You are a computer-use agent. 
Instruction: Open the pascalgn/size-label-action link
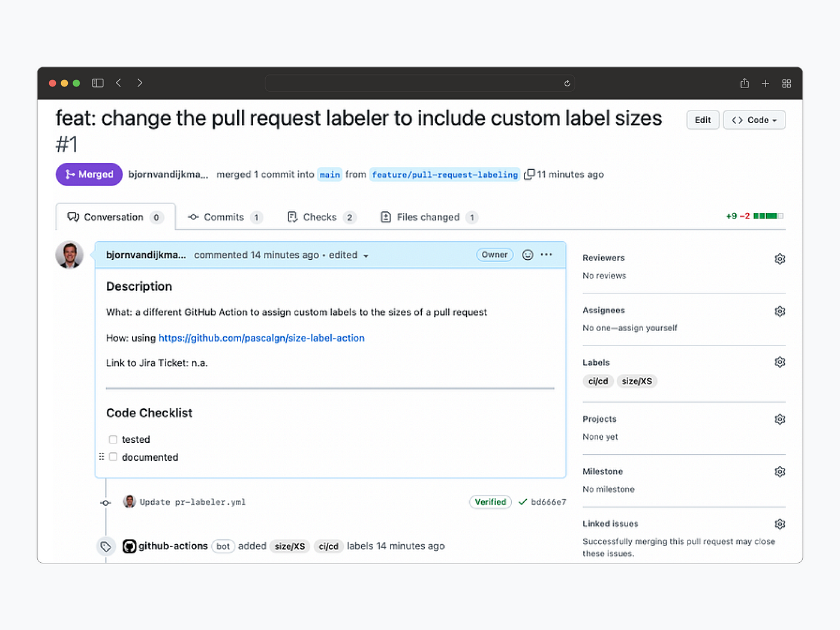[x=262, y=338]
